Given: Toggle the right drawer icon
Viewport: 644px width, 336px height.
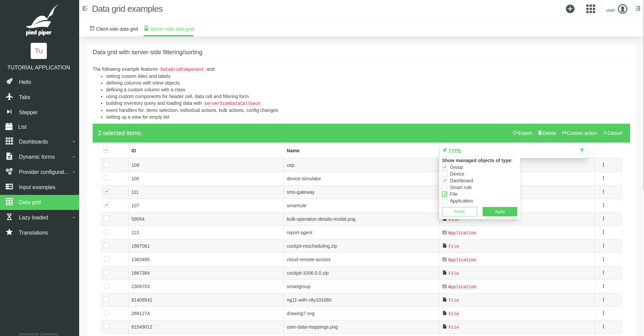Looking at the screenshot, I should (x=638, y=8).
